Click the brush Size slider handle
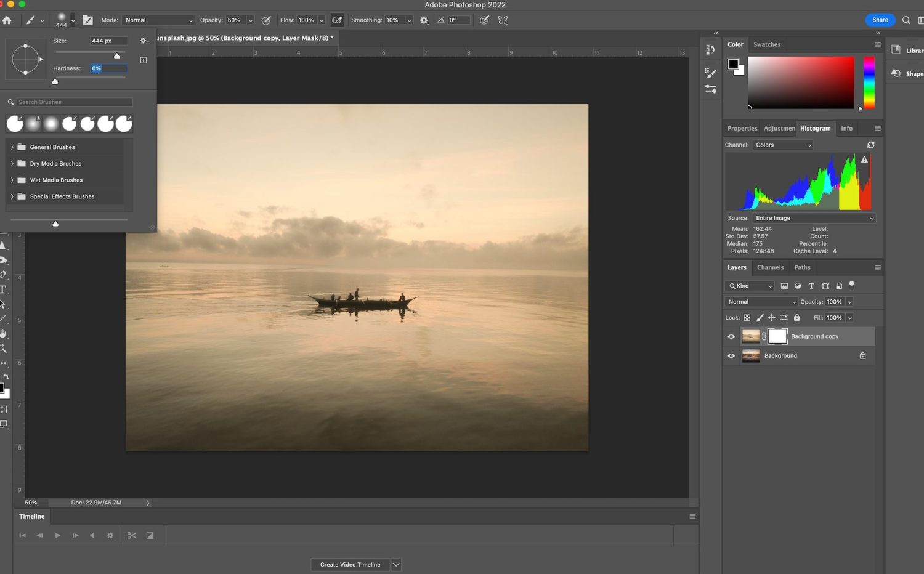Screen dimensions: 924x574 pyautogui.click(x=116, y=56)
